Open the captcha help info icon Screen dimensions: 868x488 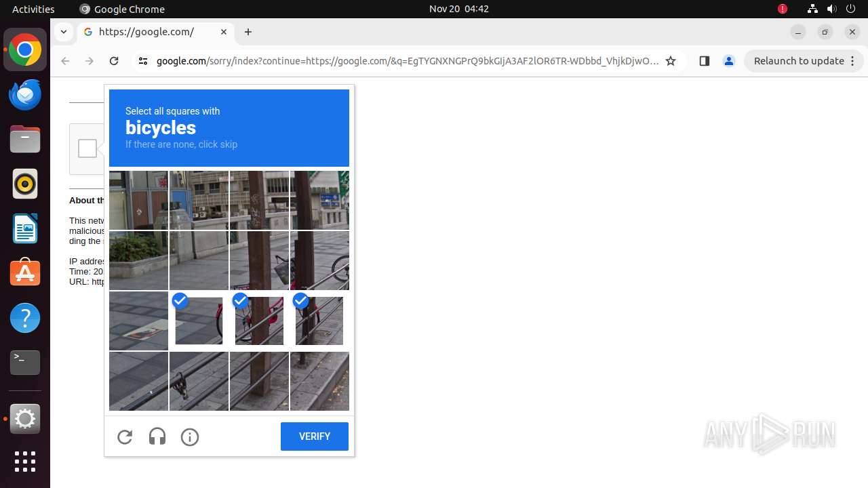(x=190, y=437)
